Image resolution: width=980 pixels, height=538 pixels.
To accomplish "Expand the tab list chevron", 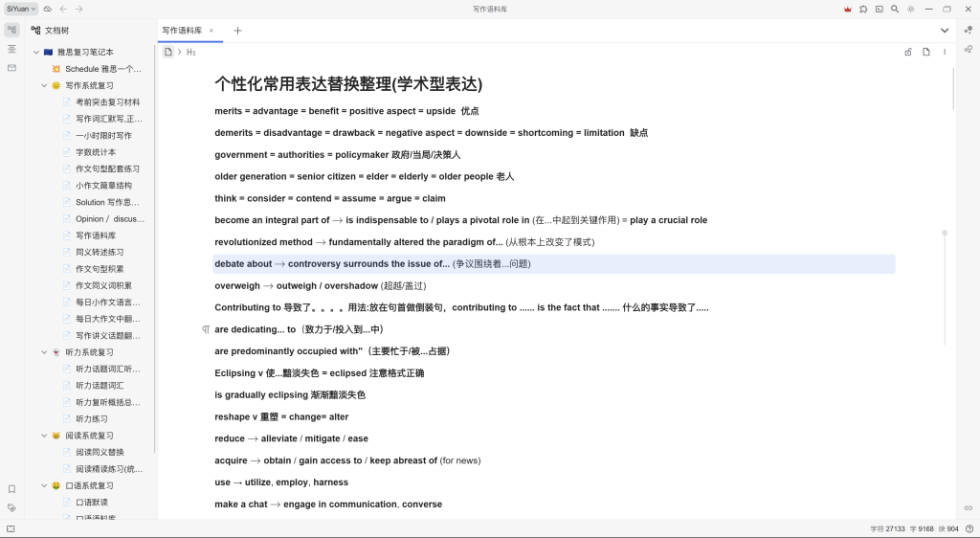I will point(945,31).
